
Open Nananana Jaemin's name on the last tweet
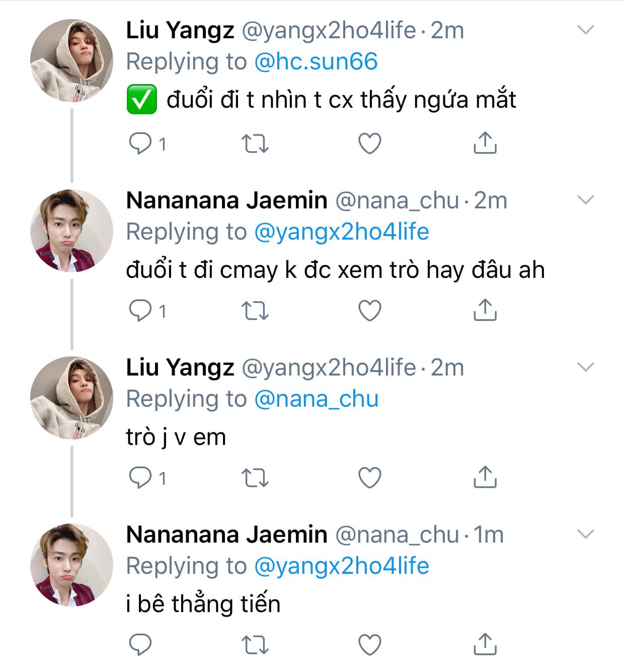(x=226, y=535)
